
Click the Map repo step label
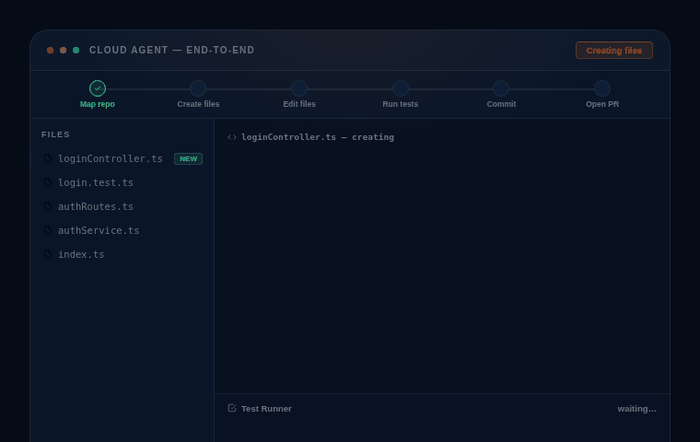point(97,104)
